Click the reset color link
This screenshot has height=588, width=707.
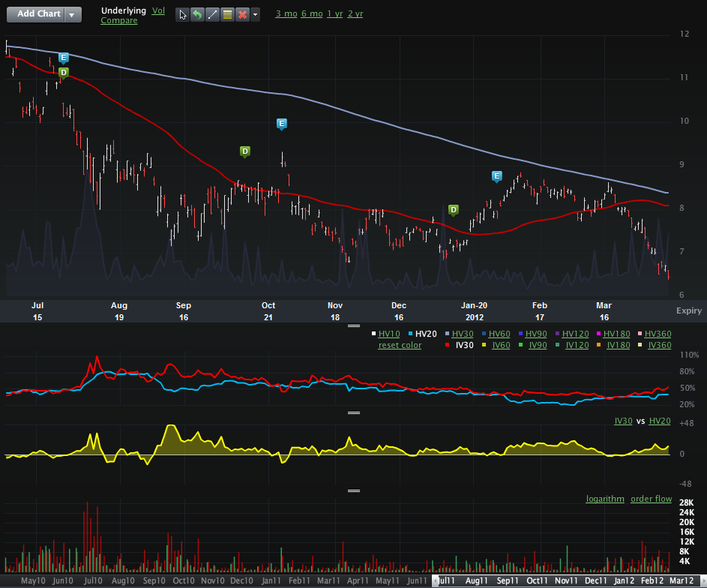coord(400,345)
